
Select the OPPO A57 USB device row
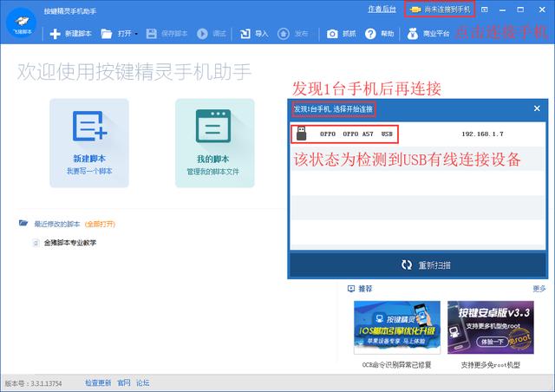pos(418,134)
